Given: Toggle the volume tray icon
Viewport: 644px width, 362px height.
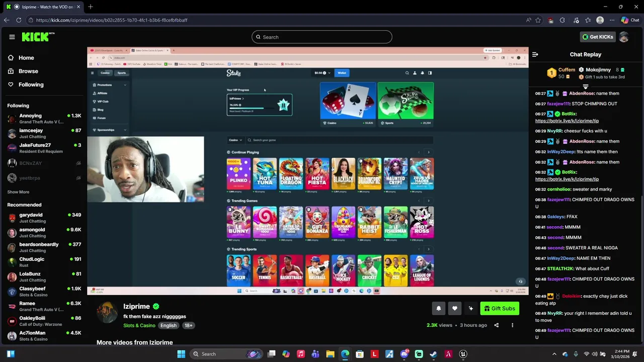Looking at the screenshot, I should (x=595, y=354).
